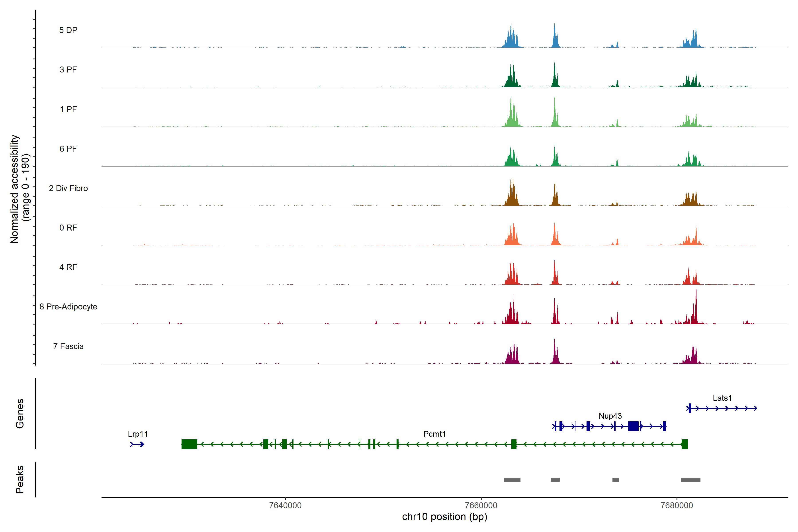Image resolution: width=798 pixels, height=532 pixels.
Task: Click the Lrp11 gene arrow
Action: [x=137, y=444]
